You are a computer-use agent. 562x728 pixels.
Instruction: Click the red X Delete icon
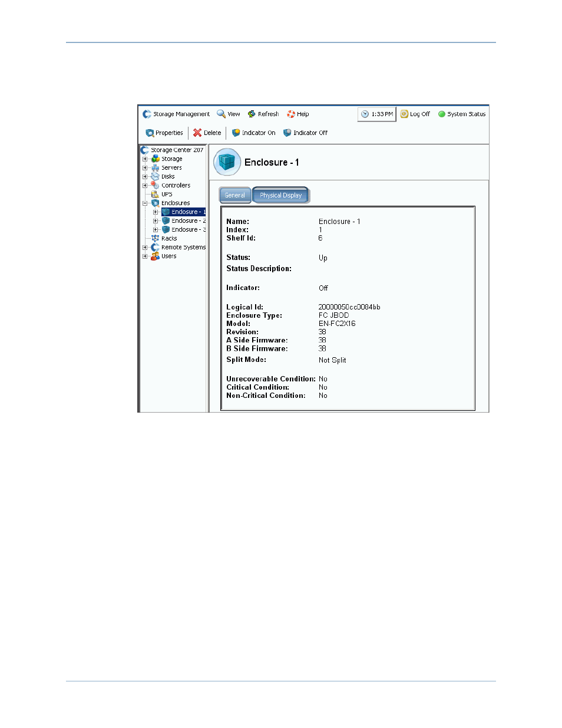click(x=197, y=133)
